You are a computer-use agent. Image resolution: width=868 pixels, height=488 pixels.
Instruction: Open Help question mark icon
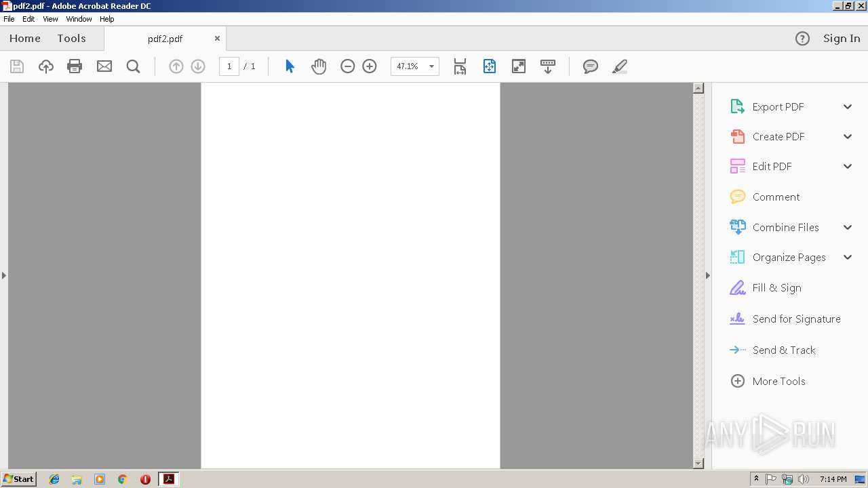(802, 39)
